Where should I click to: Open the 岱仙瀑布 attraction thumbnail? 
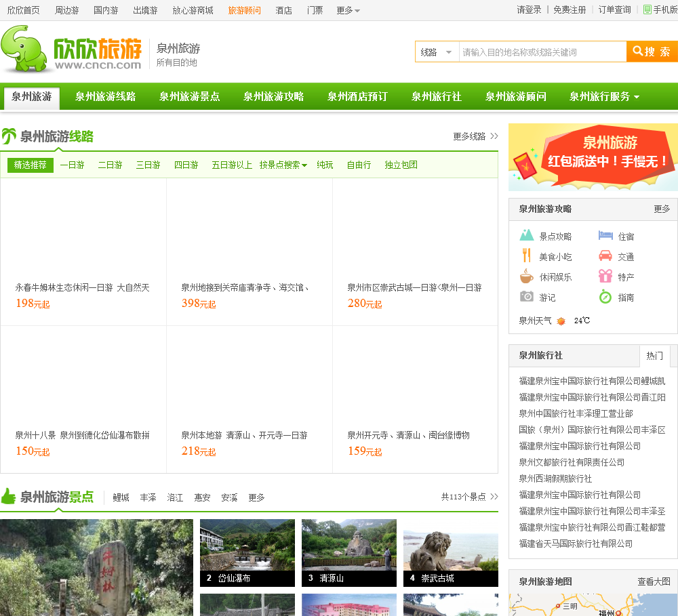[247, 553]
